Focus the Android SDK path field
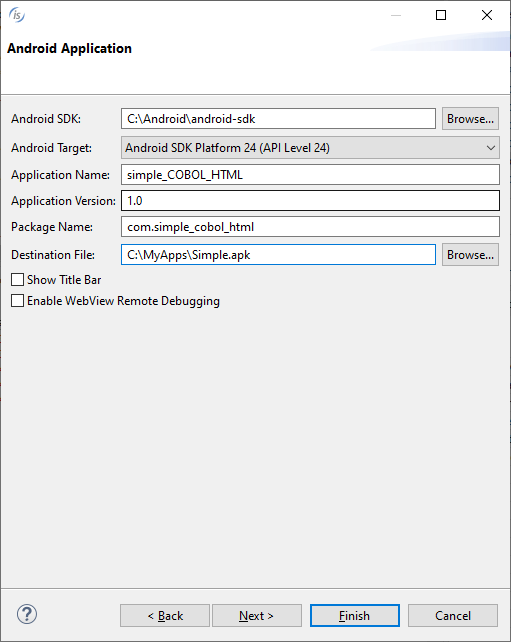The width and height of the screenshot is (511, 642). (278, 119)
